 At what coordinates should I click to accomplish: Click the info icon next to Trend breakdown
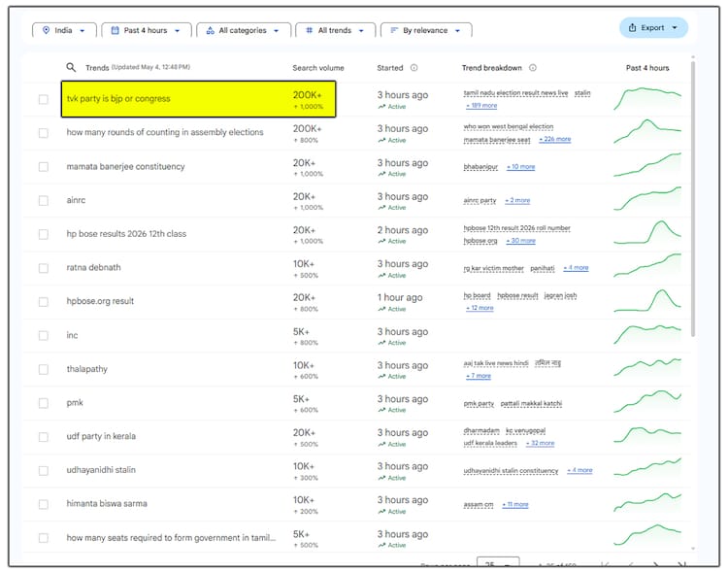(x=533, y=68)
